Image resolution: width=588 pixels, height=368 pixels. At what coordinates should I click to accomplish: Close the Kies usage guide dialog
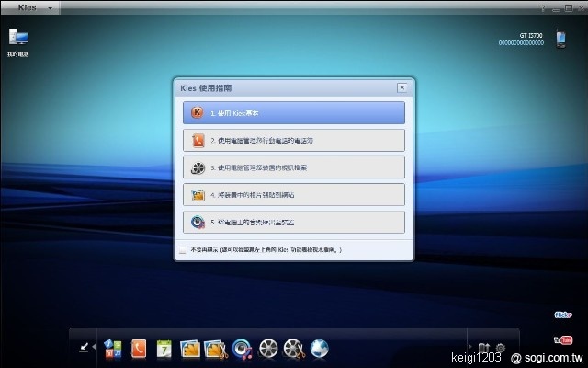point(401,87)
